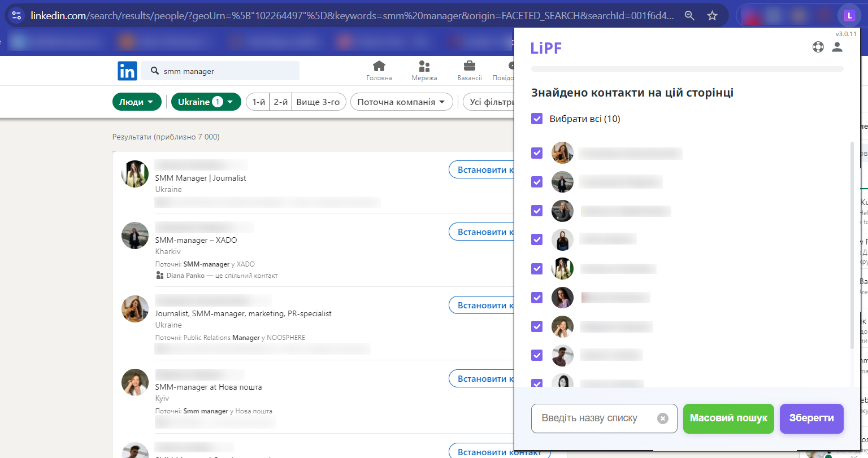This screenshot has height=458, width=868.
Task: Click the 'SMM-manager at Нова пошта' headline
Action: [x=209, y=387]
